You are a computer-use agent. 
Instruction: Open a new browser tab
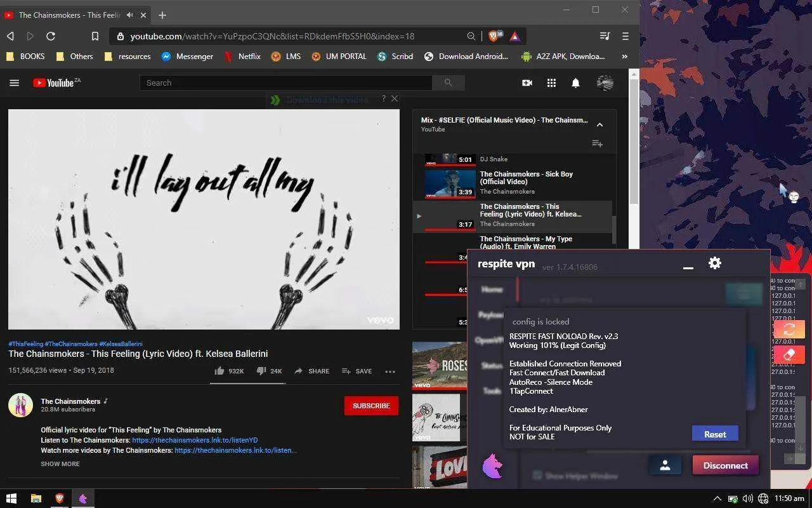[162, 15]
